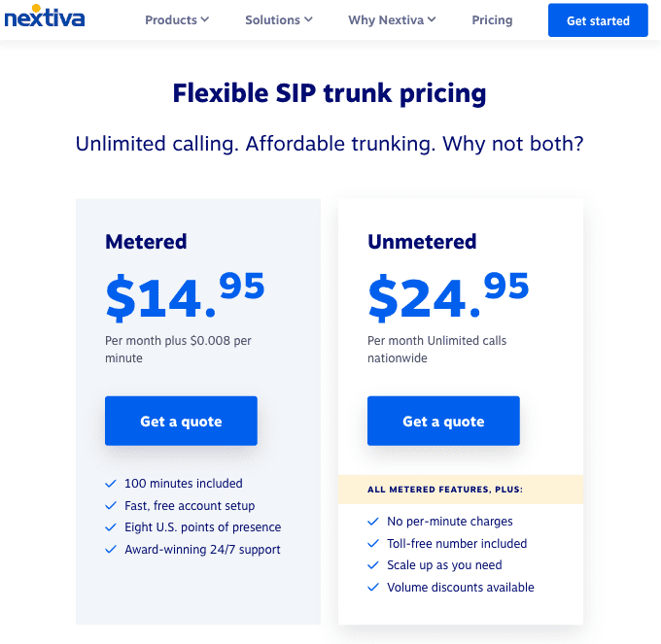Get a quote for Metered plan
This screenshot has height=644, width=661.
click(181, 422)
